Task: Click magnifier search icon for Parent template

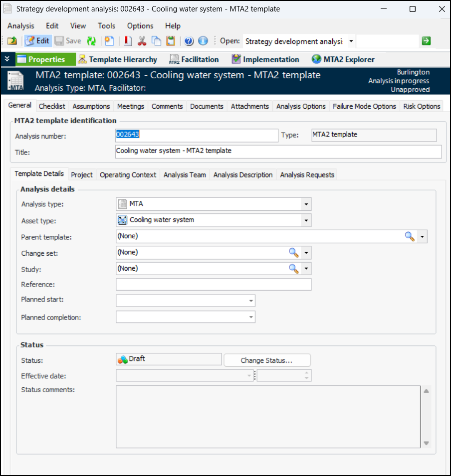Action: [x=410, y=236]
